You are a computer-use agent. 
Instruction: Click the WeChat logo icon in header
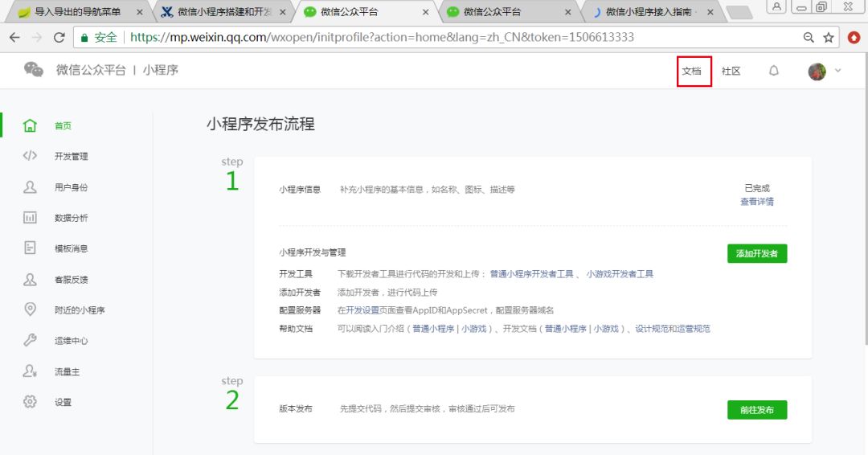[33, 70]
